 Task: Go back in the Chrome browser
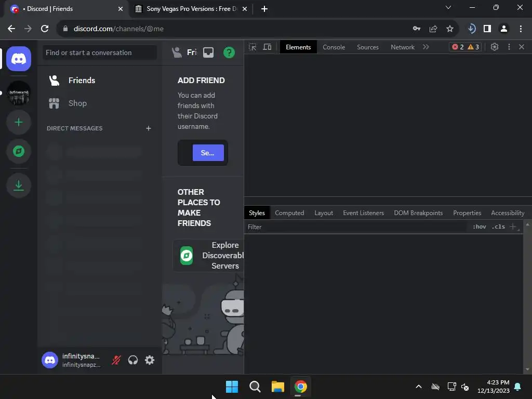pyautogui.click(x=11, y=29)
